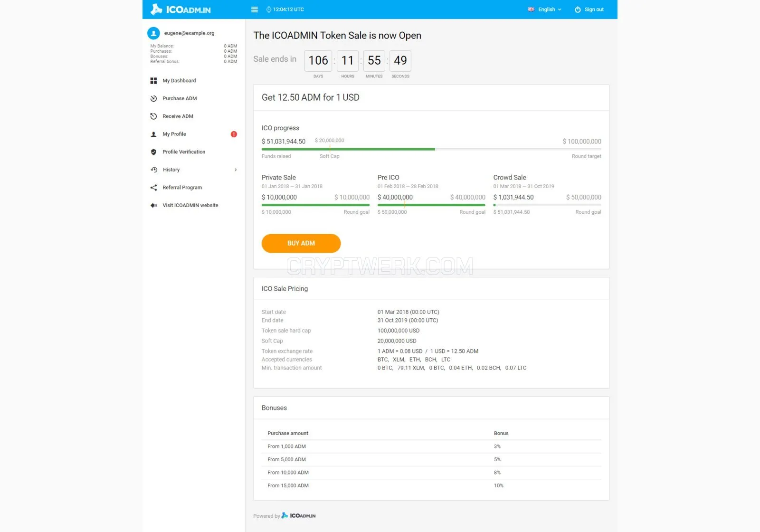
Task: Click the Private Sale progress bar
Action: tap(315, 205)
